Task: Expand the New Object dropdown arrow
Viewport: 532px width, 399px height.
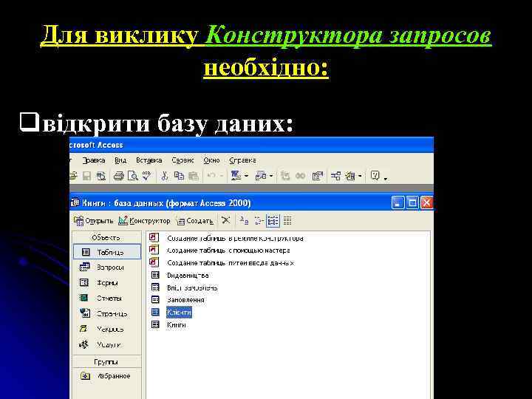Action: tap(360, 176)
